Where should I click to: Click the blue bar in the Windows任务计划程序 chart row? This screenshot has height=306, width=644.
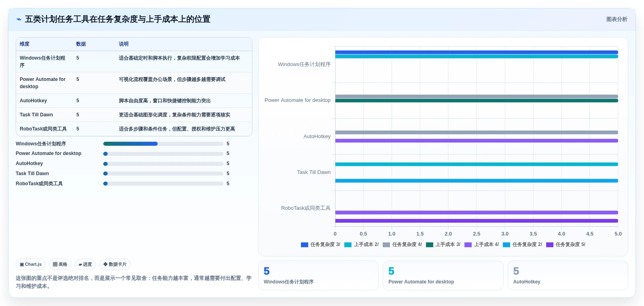click(477, 52)
